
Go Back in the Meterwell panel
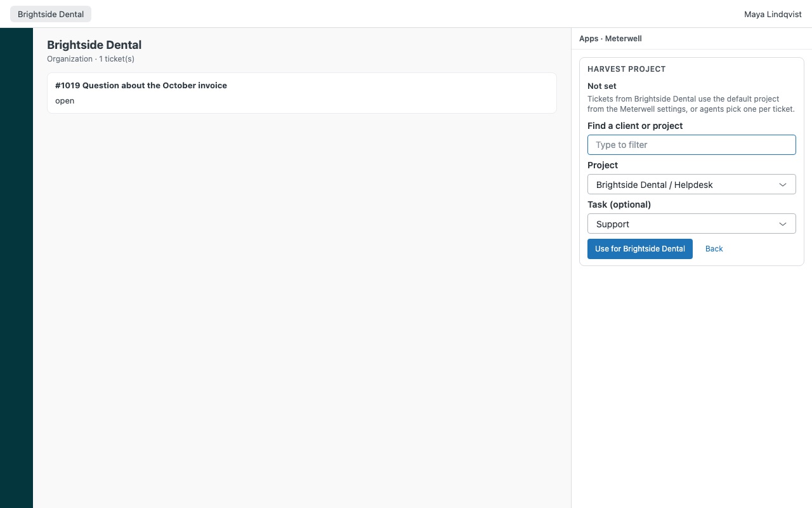tap(714, 249)
